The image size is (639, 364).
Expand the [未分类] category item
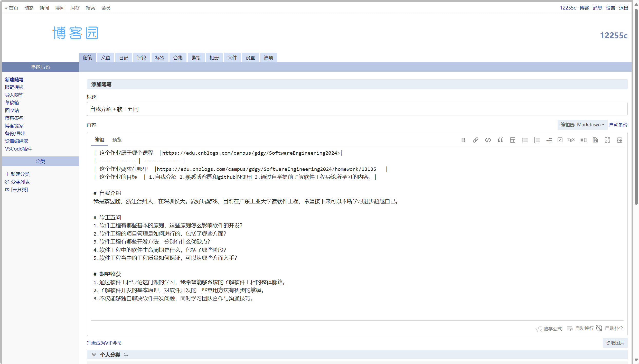[19, 190]
